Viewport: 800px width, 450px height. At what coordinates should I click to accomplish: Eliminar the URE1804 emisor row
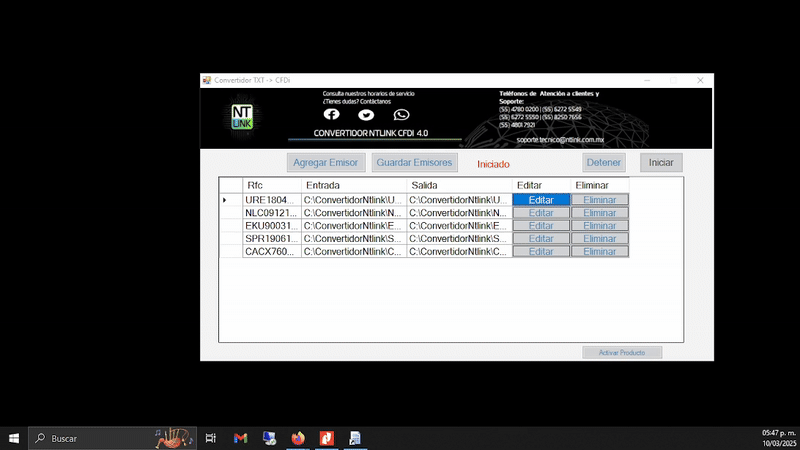599,200
